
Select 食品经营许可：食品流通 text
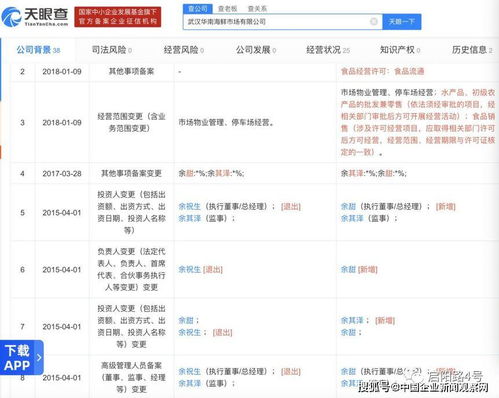tap(382, 71)
